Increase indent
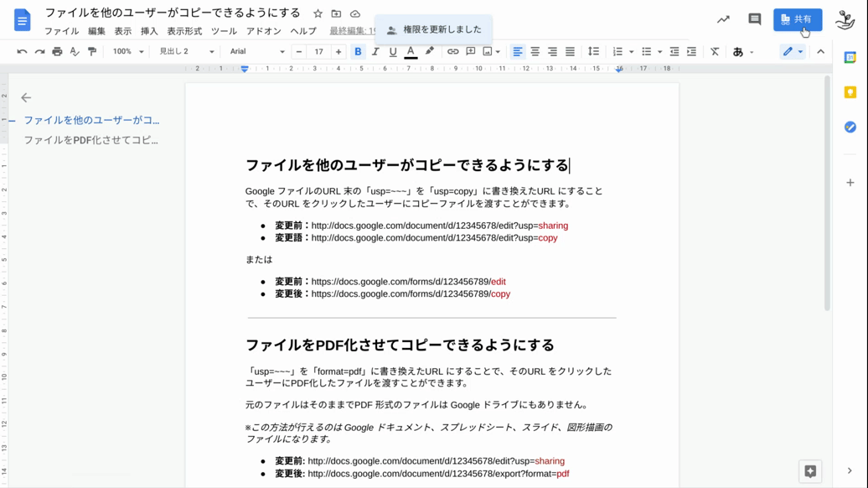 click(691, 51)
